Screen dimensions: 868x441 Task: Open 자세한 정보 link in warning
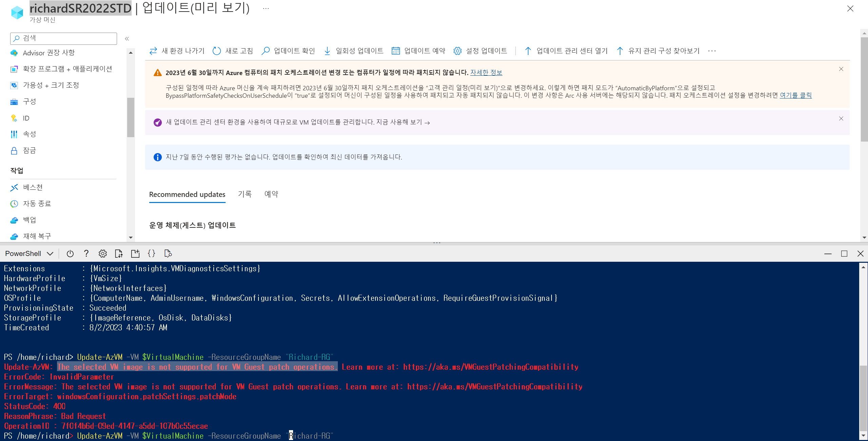pyautogui.click(x=486, y=72)
